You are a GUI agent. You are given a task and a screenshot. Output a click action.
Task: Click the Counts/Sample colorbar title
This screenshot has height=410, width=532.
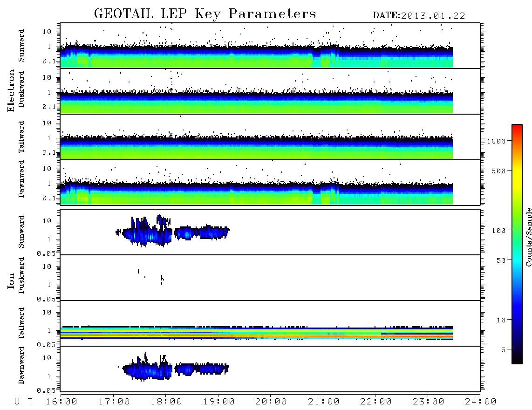click(x=528, y=237)
